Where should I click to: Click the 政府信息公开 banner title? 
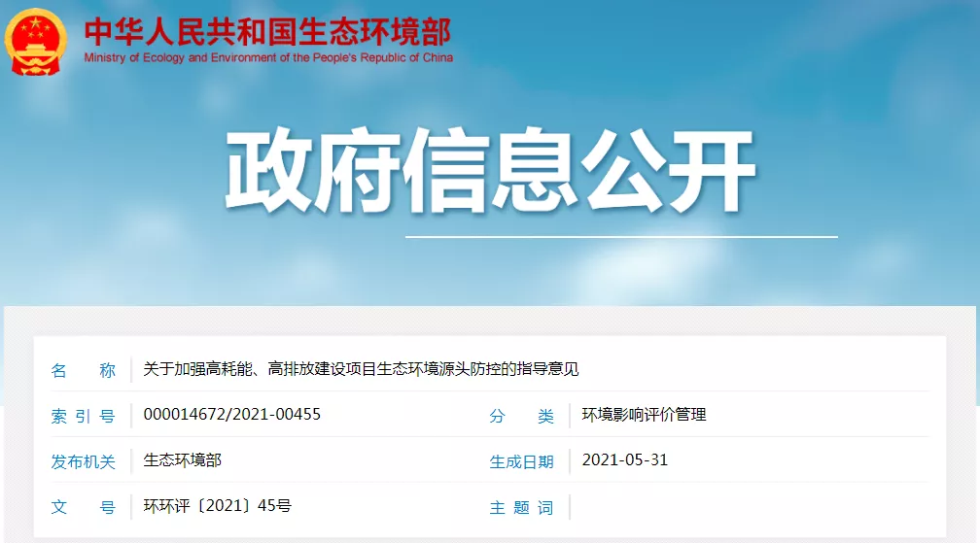coord(491,173)
